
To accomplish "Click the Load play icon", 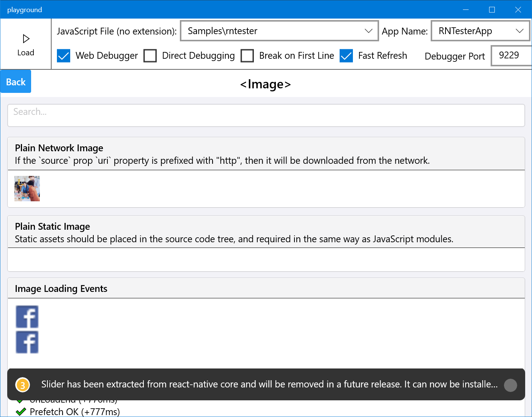I will coord(25,39).
